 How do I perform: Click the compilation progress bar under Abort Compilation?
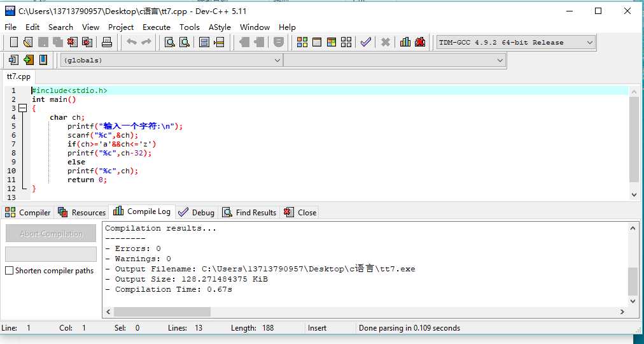tap(51, 254)
